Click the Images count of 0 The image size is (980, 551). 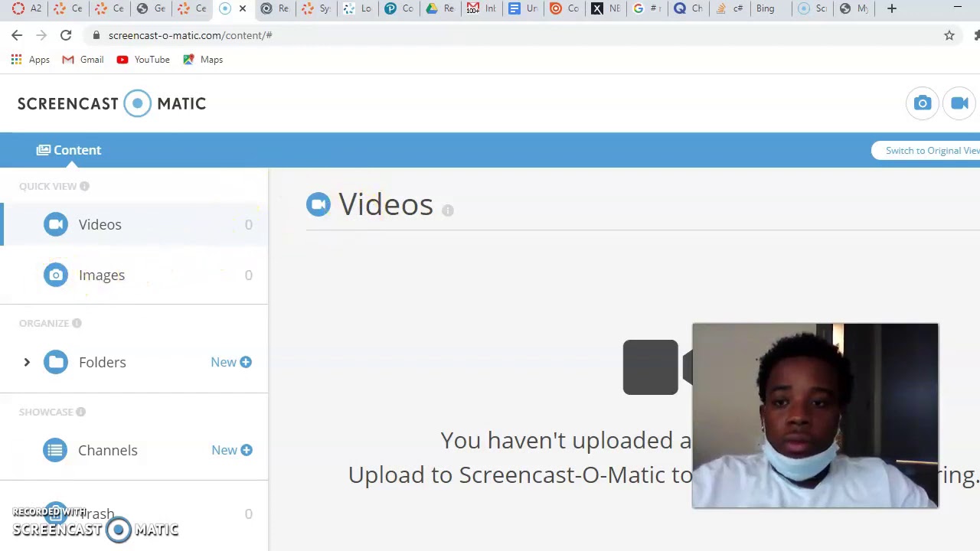248,275
